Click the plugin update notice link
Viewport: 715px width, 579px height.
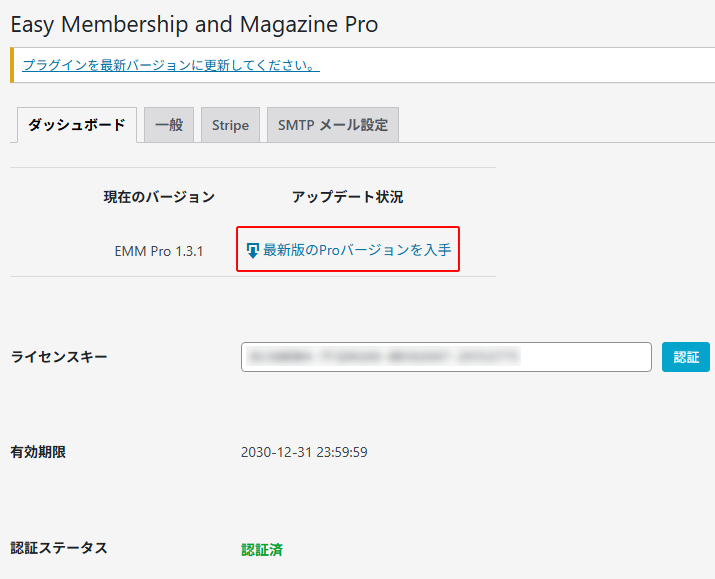click(x=170, y=65)
